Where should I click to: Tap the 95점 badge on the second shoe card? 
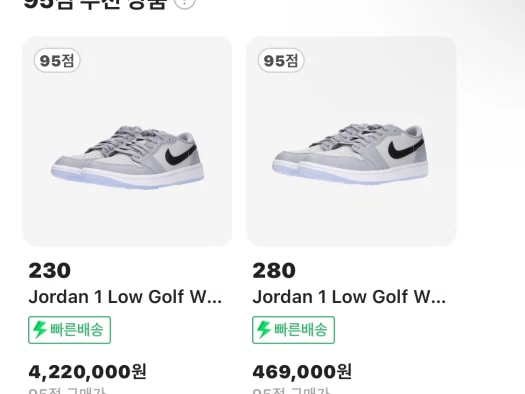tap(281, 61)
